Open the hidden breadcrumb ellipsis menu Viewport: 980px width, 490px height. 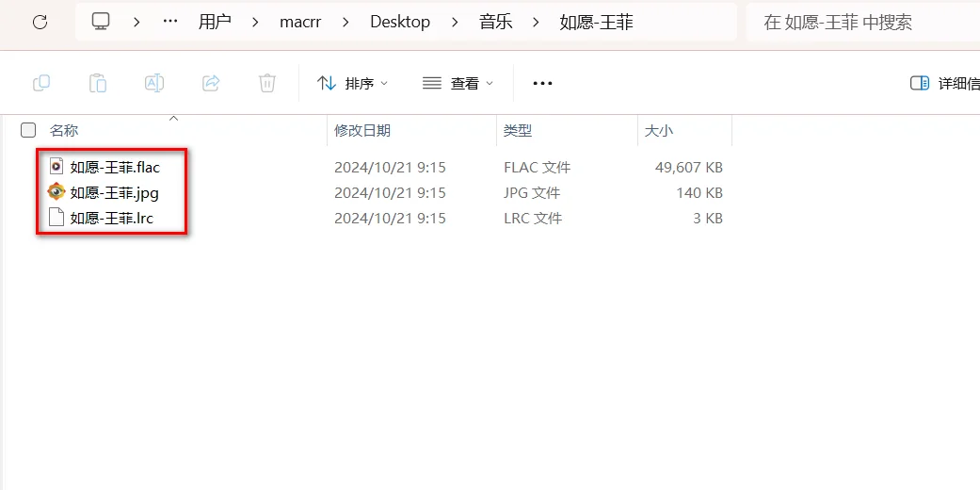170,22
